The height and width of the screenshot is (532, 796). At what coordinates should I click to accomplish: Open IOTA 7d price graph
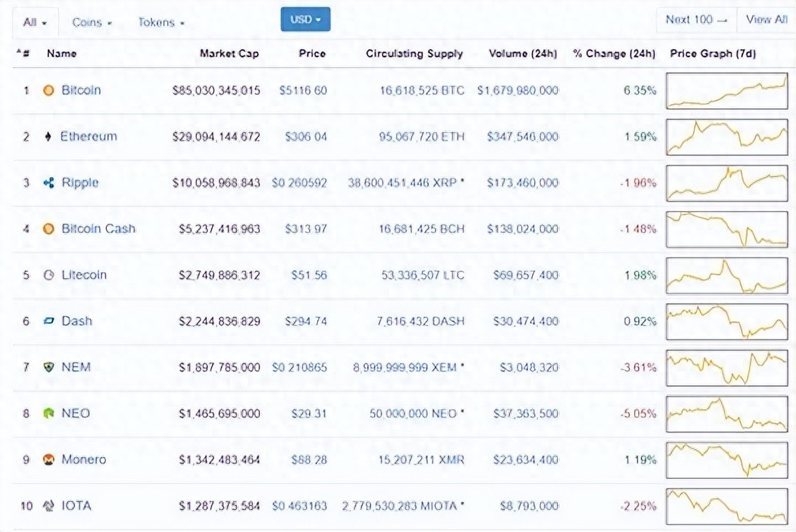click(x=727, y=506)
